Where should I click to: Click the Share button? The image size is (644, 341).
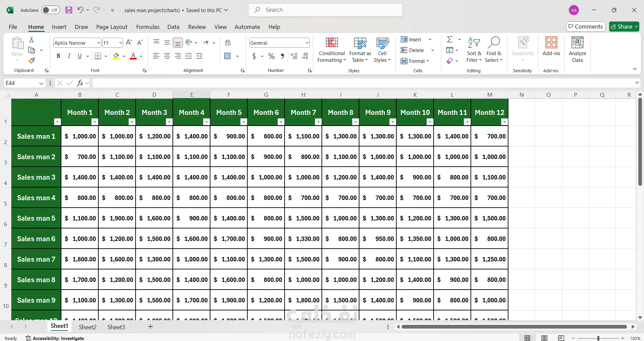624,27
